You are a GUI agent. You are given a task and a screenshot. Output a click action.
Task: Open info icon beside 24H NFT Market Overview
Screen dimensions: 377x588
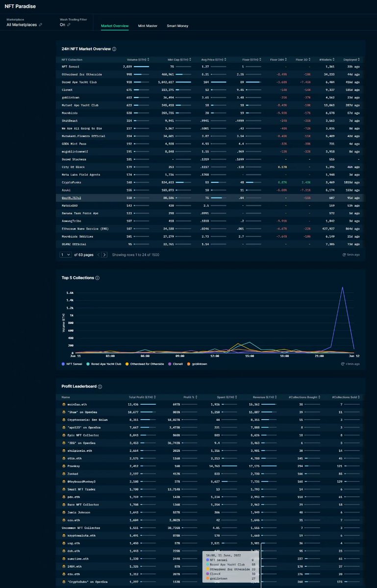pos(114,49)
